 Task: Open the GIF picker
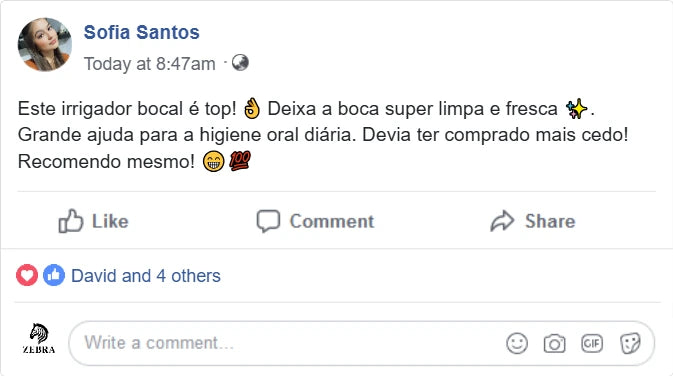[592, 343]
